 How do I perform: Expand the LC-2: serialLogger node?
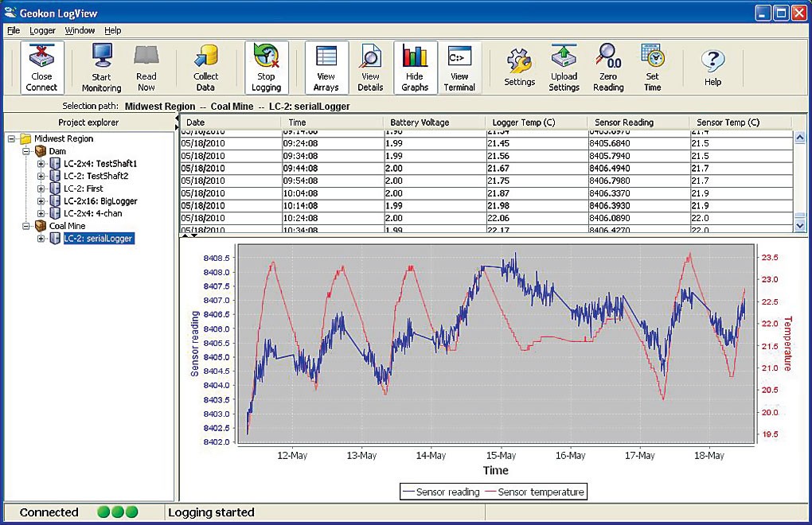tap(41, 239)
